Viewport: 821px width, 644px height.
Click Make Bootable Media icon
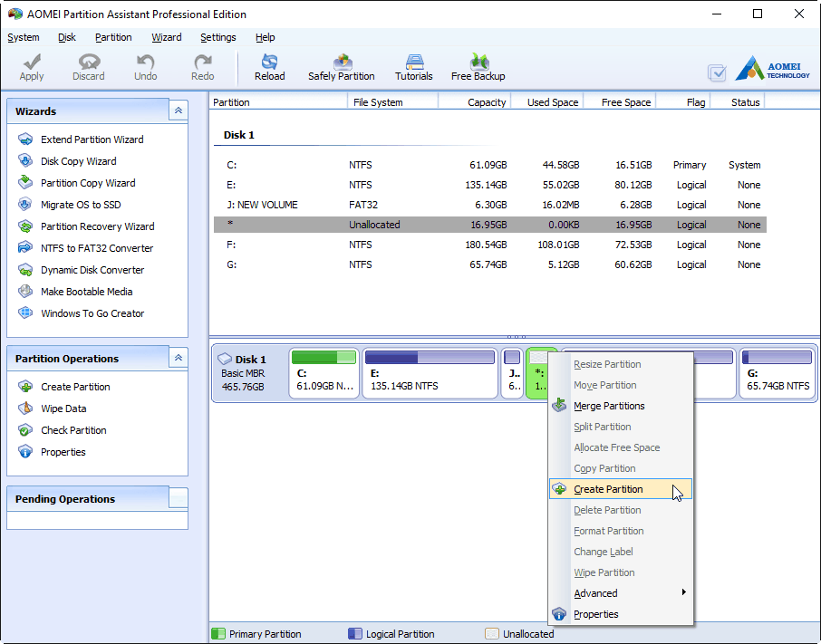pos(25,291)
